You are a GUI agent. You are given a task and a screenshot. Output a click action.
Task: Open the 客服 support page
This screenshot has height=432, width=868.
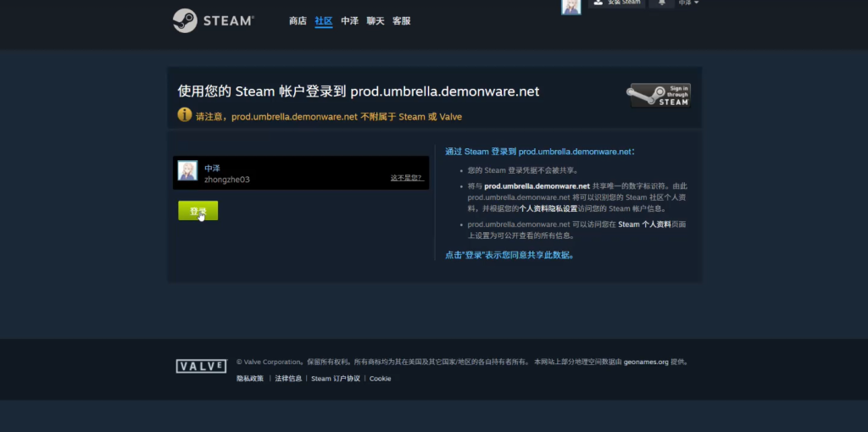pos(402,20)
